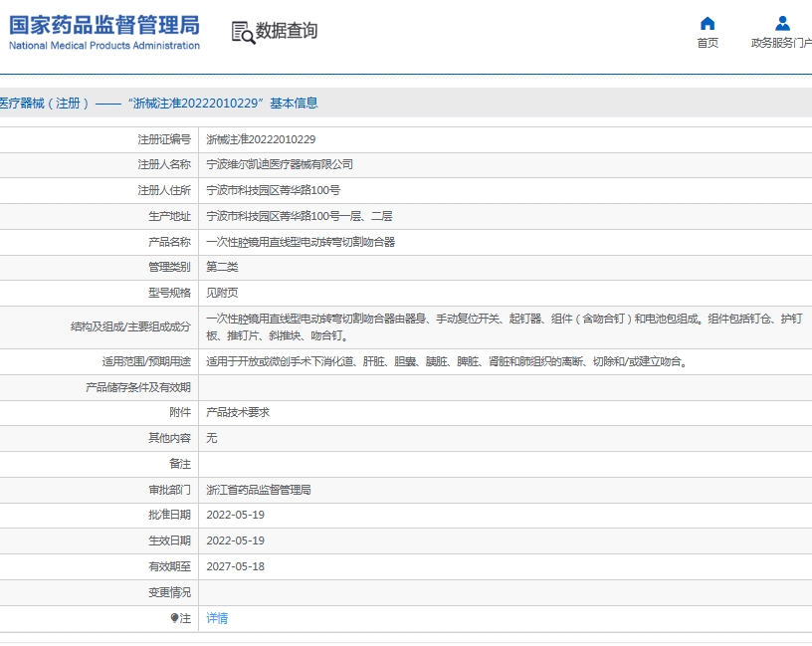This screenshot has width=812, height=646.
Task: Click the 政务服务门户 text label
Action: pos(781,43)
